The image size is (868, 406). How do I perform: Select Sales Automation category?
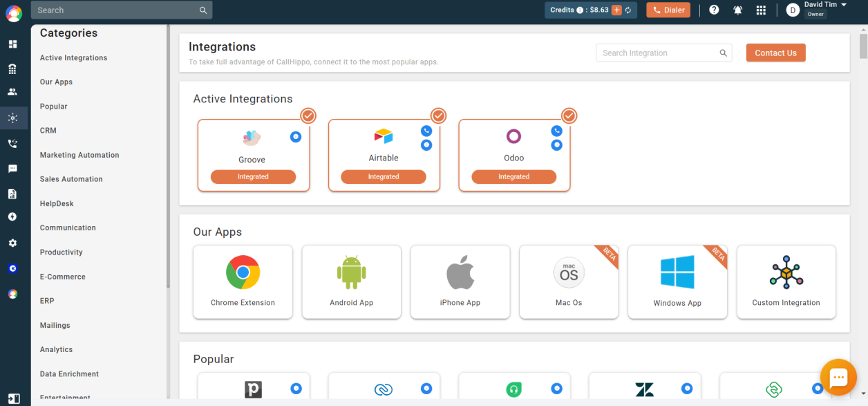pyautogui.click(x=71, y=179)
